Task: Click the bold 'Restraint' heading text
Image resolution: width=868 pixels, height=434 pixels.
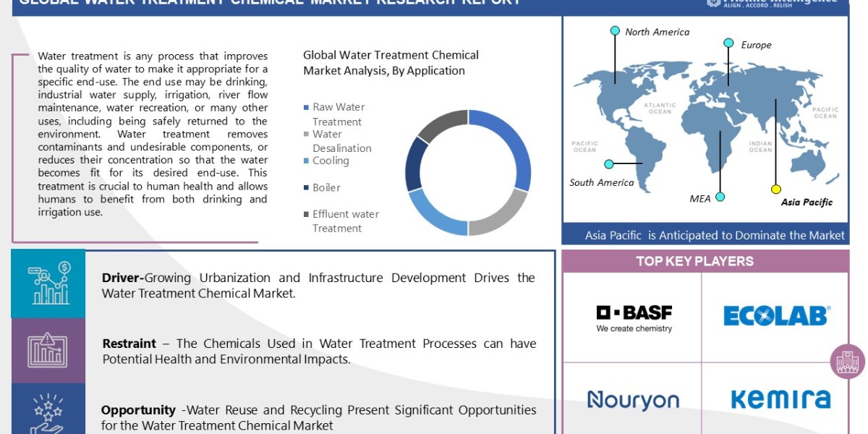Action: tap(129, 344)
